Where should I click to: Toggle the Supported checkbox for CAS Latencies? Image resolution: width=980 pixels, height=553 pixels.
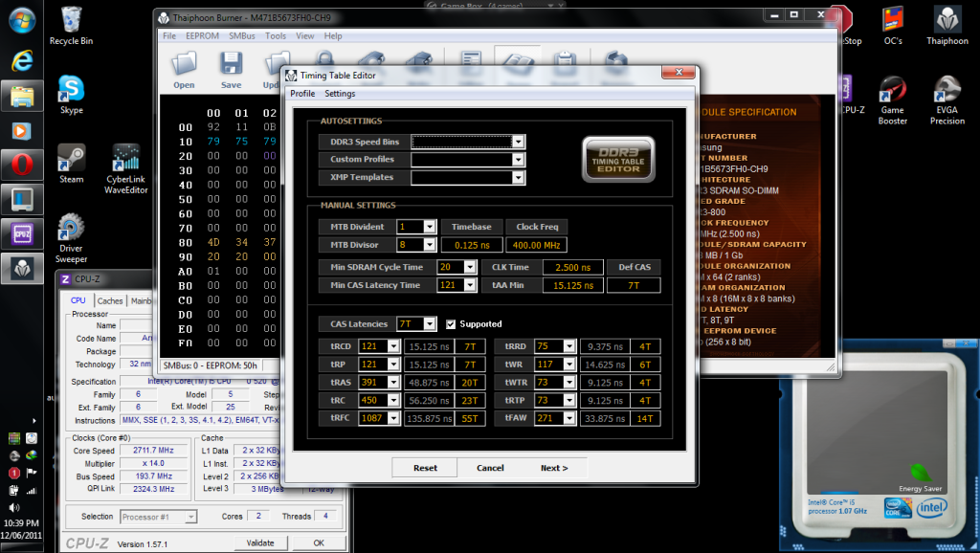(451, 323)
